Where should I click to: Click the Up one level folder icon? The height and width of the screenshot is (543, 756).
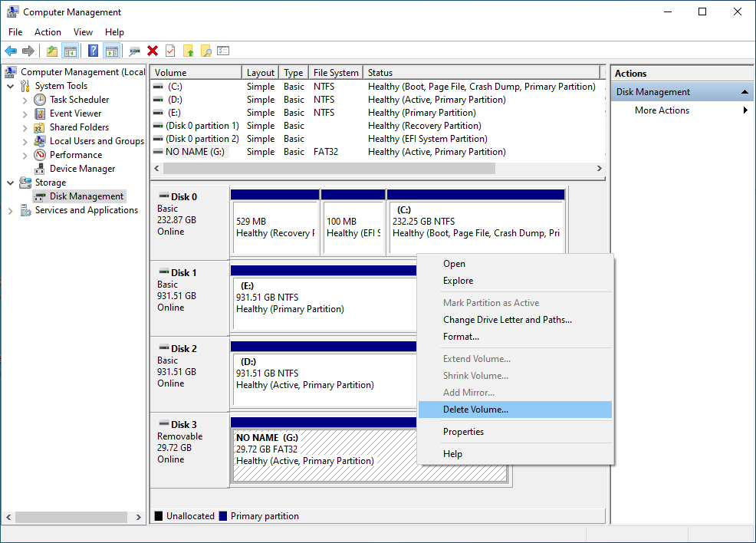coord(52,51)
